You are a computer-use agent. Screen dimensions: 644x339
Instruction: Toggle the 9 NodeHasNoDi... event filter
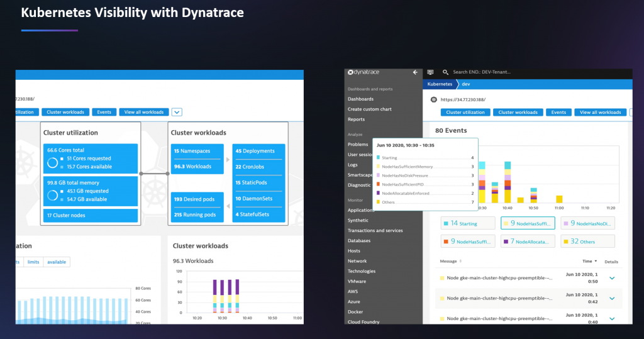[x=588, y=223]
